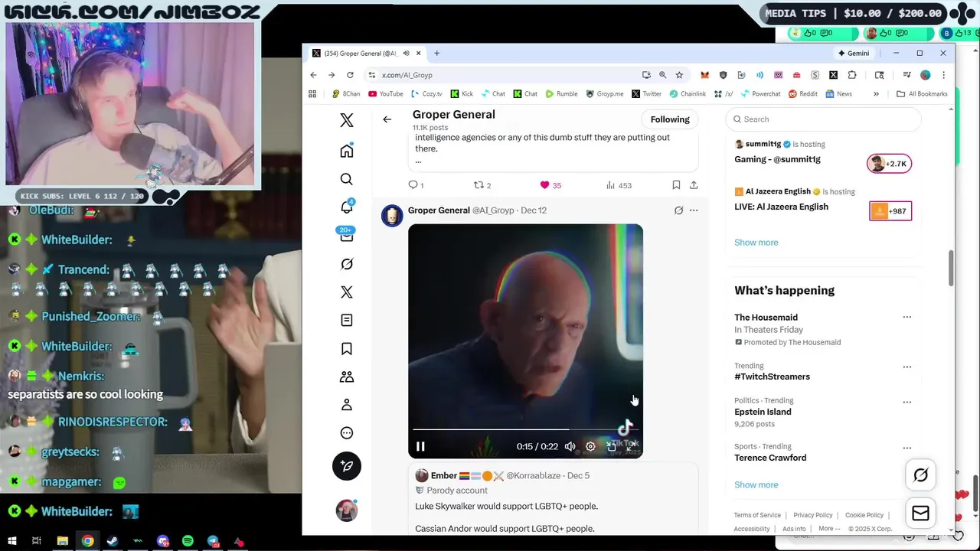Share the post via upload arrow icon
The width and height of the screenshot is (980, 551).
pyautogui.click(x=694, y=185)
